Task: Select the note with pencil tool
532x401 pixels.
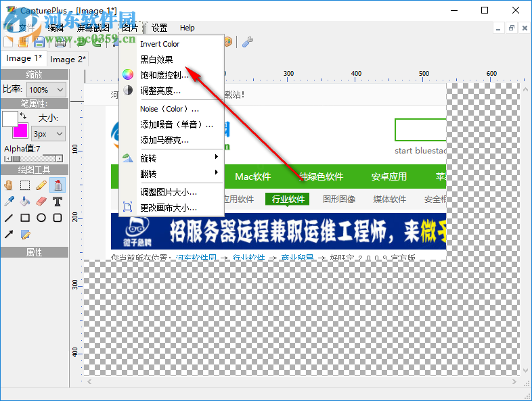Action: click(x=25, y=234)
